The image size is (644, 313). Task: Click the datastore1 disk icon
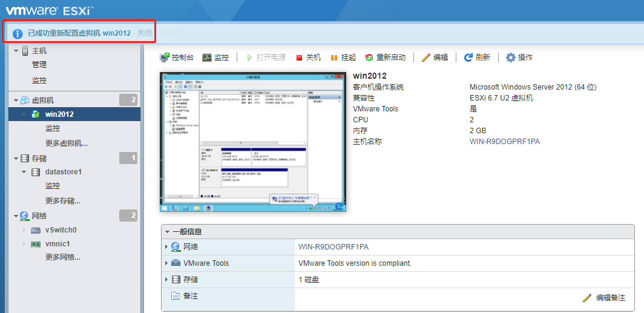point(36,172)
